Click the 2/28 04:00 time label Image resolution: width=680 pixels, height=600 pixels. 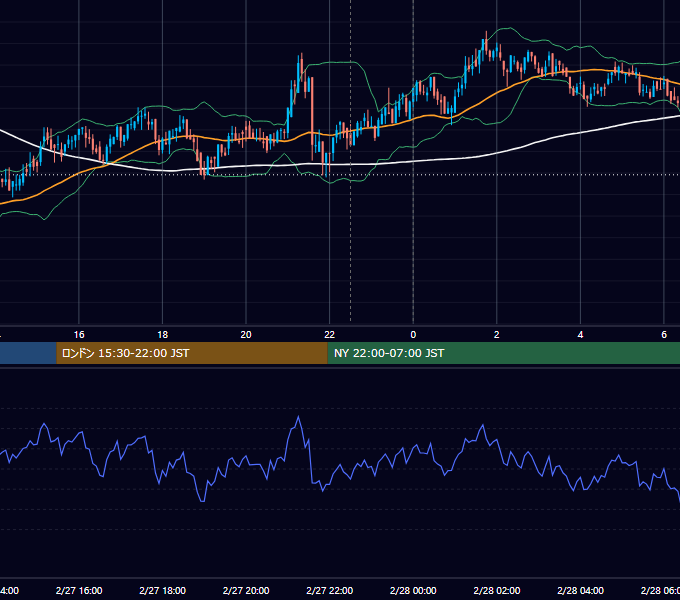pyautogui.click(x=580, y=590)
